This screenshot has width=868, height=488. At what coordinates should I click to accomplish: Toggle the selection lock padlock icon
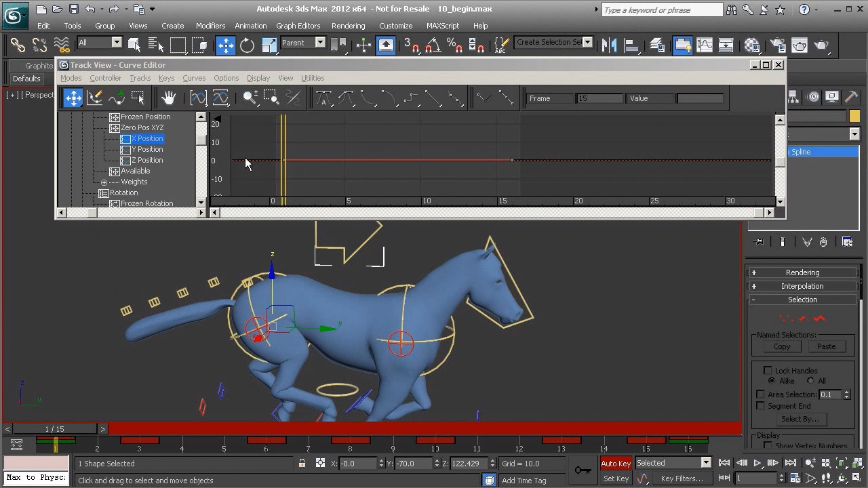point(302,464)
